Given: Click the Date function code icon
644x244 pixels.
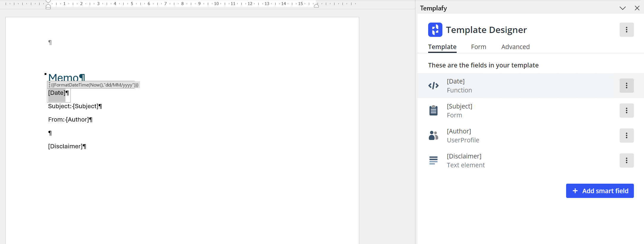Looking at the screenshot, I should 433,86.
